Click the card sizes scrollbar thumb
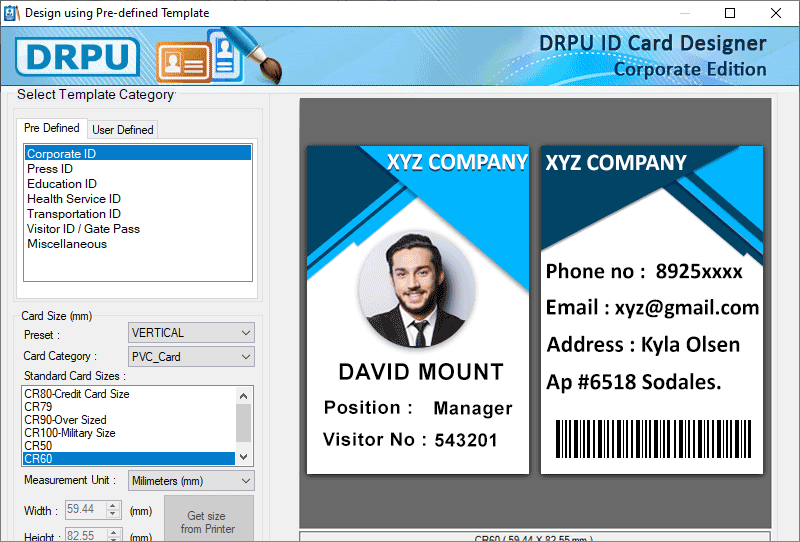Image resolution: width=800 pixels, height=542 pixels. (244, 423)
